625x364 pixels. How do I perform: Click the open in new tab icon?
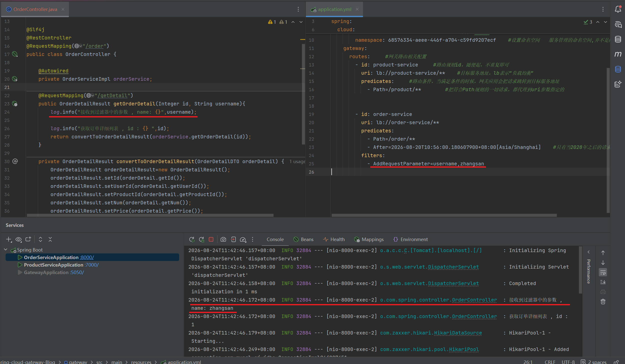tap(28, 239)
